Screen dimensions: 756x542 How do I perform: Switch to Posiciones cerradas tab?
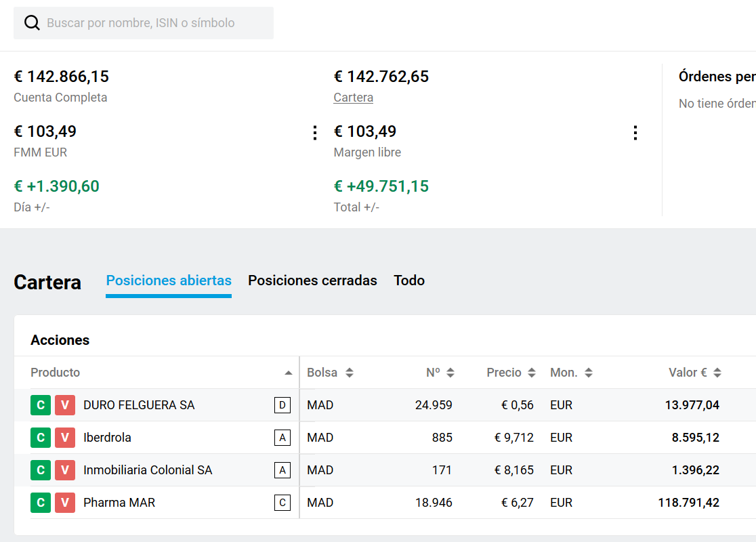312,280
